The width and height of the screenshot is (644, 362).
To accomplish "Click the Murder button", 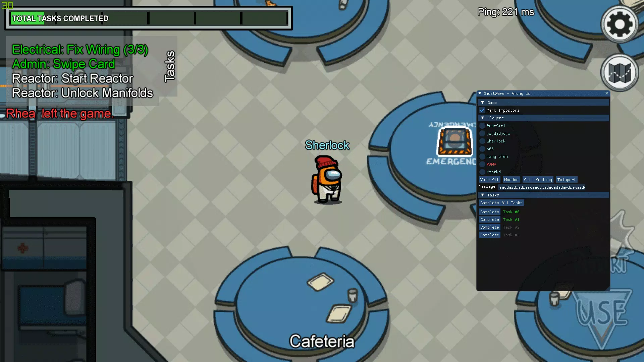I will (x=511, y=179).
